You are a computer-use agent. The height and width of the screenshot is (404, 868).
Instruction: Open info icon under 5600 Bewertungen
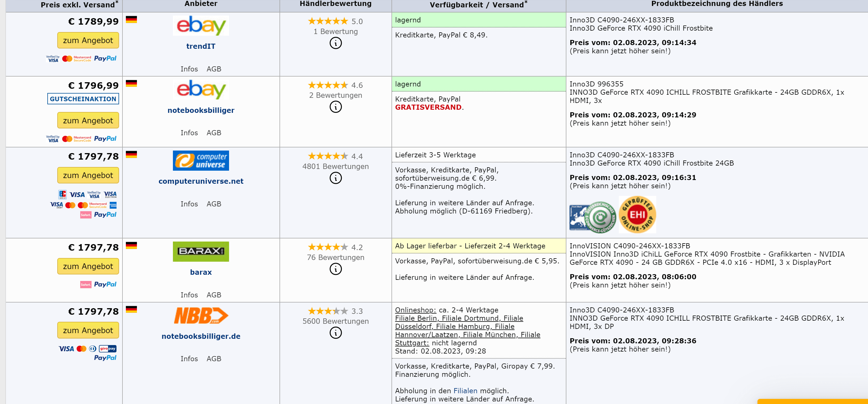335,333
